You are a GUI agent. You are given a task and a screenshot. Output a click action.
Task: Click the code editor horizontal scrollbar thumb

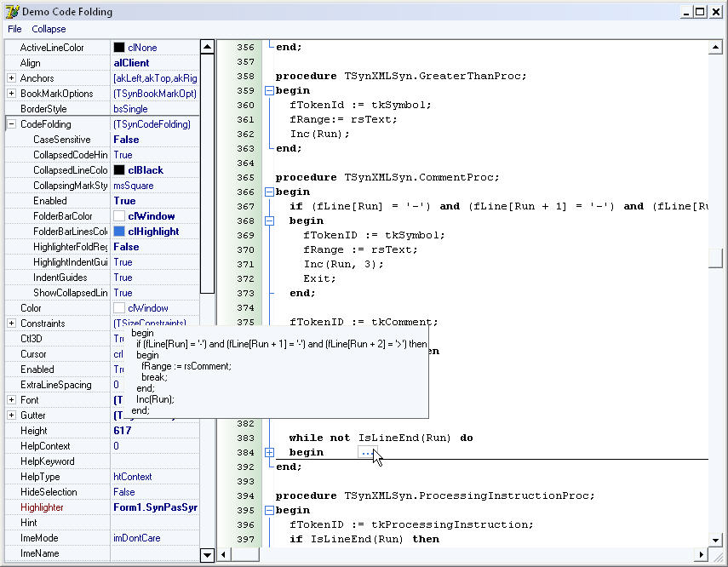pos(245,554)
